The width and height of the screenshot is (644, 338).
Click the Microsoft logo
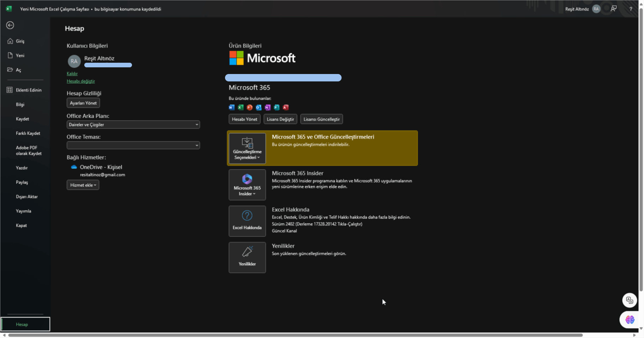tap(262, 58)
